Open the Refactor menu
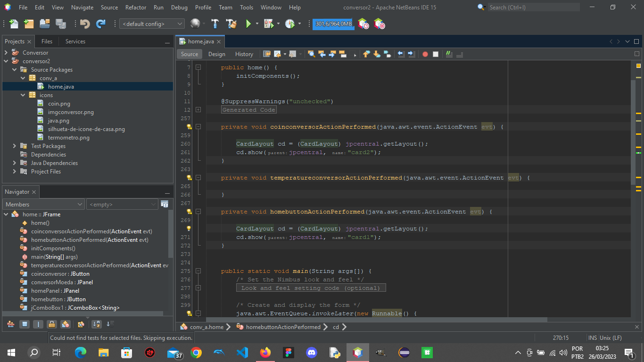The height and width of the screenshot is (362, 644). (x=136, y=8)
